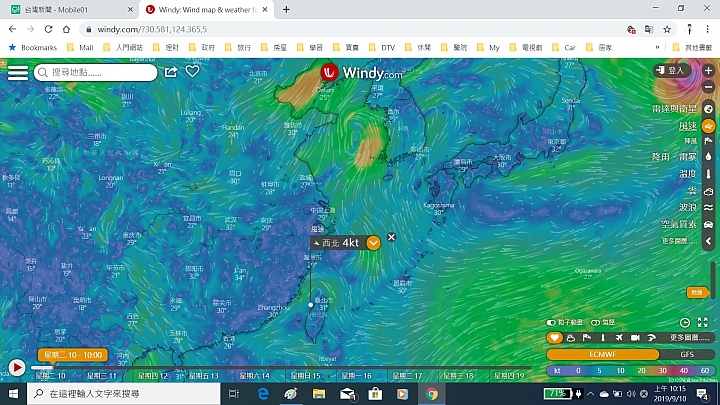The width and height of the screenshot is (720, 405).
Task: Click the 溫度 layer label
Action: tap(688, 174)
